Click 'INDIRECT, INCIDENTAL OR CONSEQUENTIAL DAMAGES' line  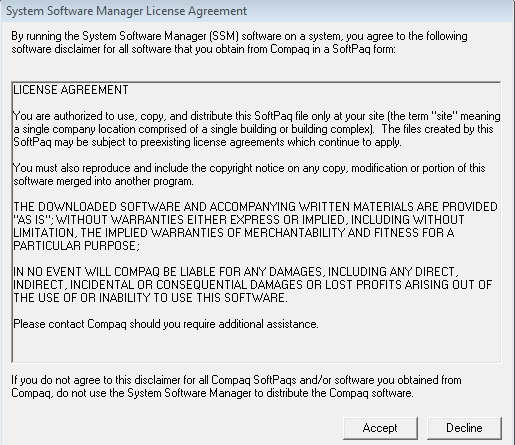252,285
